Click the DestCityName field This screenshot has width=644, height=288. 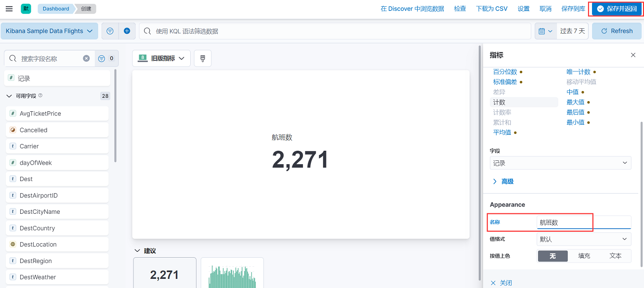[x=57, y=212]
